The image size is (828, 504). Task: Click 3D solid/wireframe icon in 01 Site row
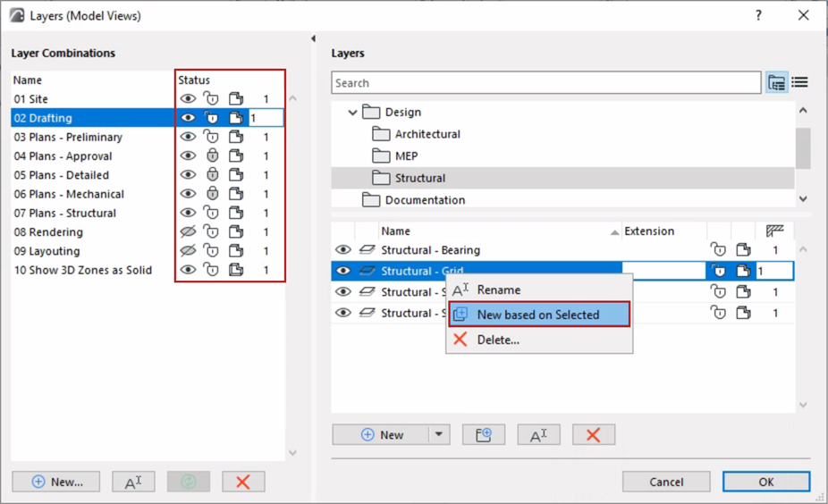pos(236,98)
